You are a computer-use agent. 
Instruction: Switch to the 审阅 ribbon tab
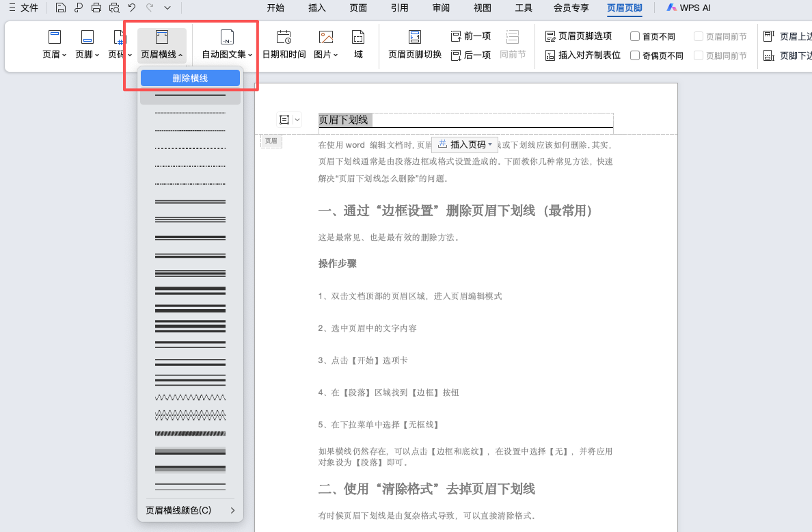pos(440,8)
